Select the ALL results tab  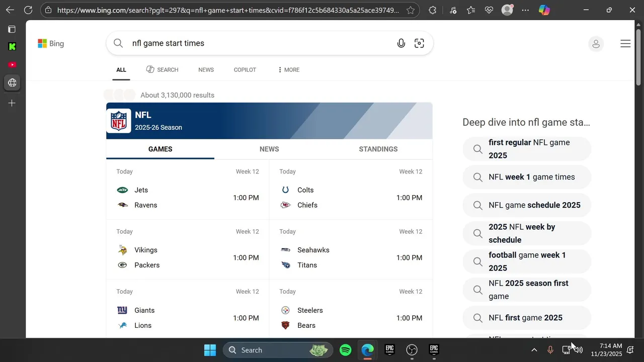pyautogui.click(x=121, y=70)
